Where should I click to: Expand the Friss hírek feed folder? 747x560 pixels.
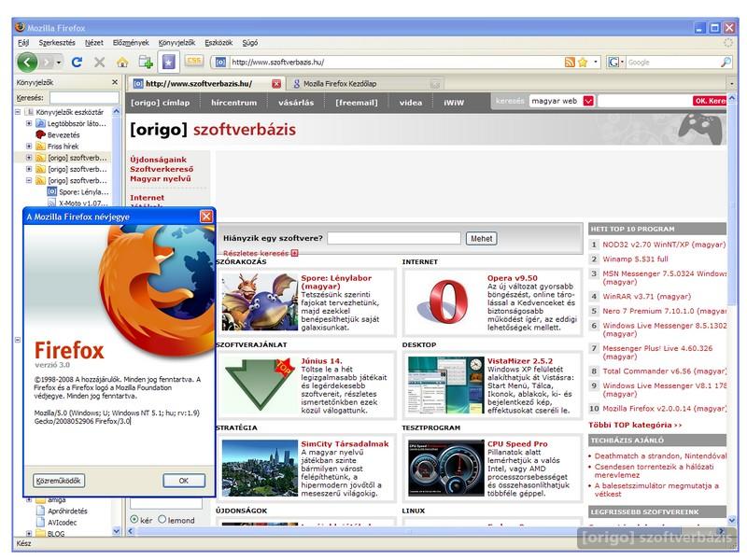29,147
